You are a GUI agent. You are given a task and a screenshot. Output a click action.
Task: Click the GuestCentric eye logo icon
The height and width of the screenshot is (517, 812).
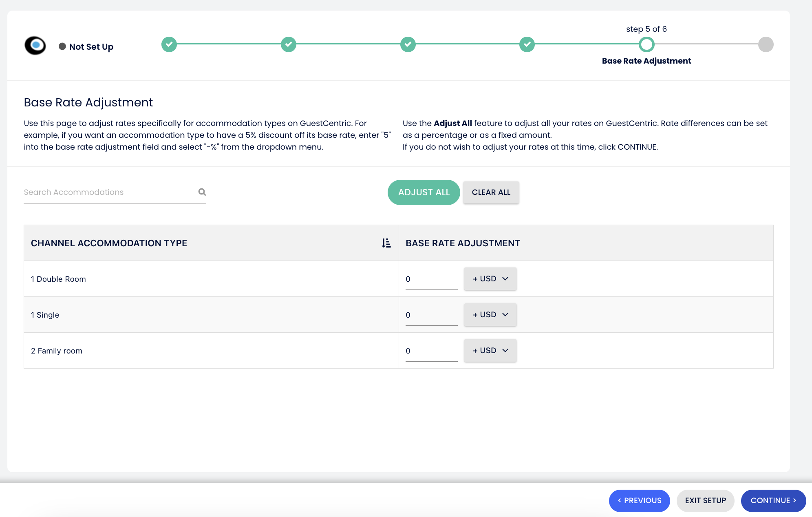[x=35, y=45]
